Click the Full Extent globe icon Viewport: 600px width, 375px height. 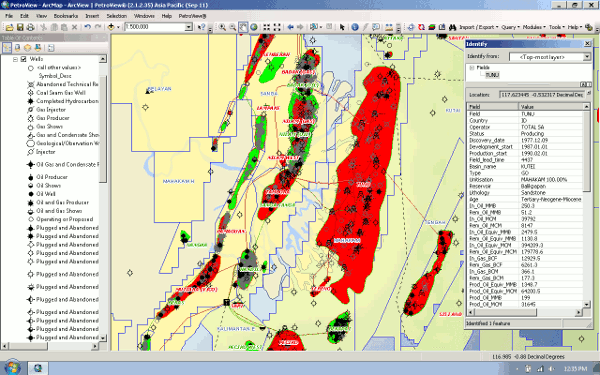tap(253, 27)
